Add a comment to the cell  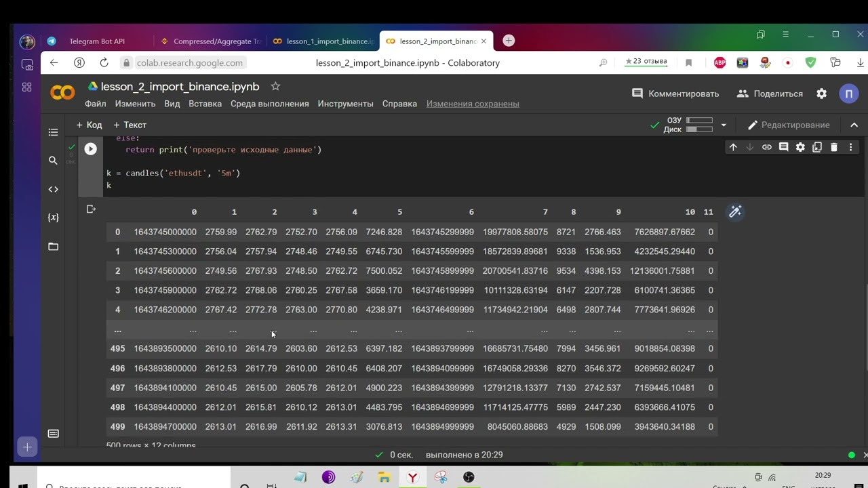(x=783, y=147)
